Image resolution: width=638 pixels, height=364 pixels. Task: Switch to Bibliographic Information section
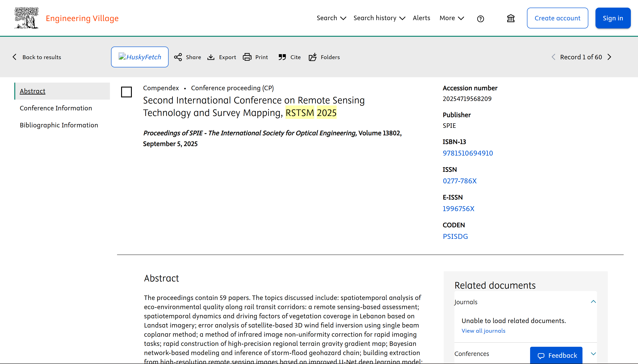tap(59, 125)
